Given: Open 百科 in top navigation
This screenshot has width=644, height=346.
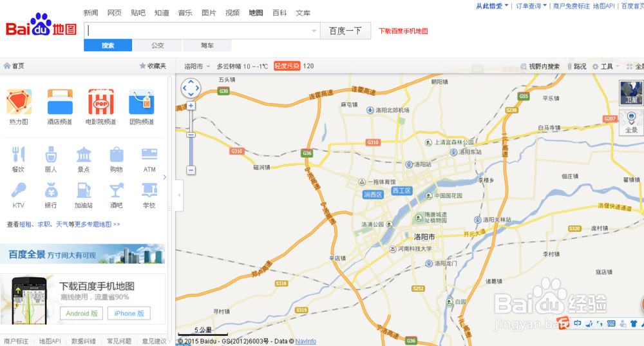Looking at the screenshot, I should coord(279,13).
